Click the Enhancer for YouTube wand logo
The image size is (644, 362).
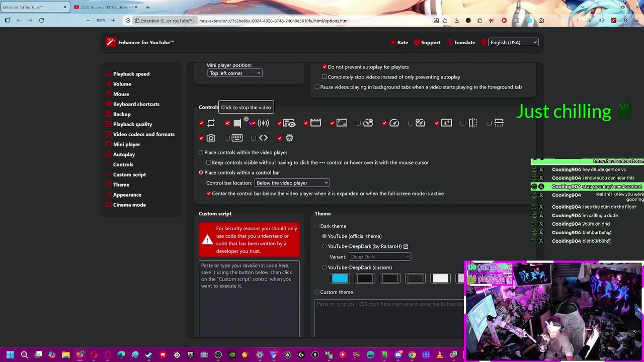(111, 42)
